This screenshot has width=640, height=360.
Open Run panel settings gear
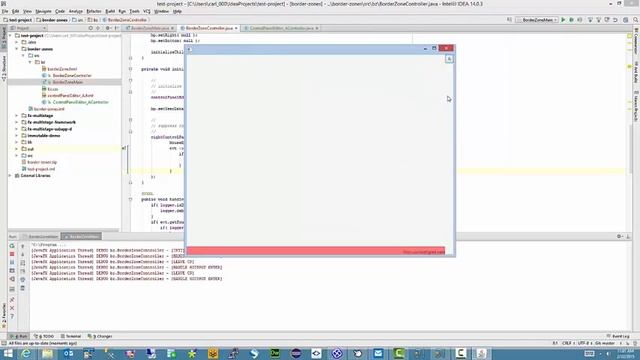pyautogui.click(x=620, y=236)
